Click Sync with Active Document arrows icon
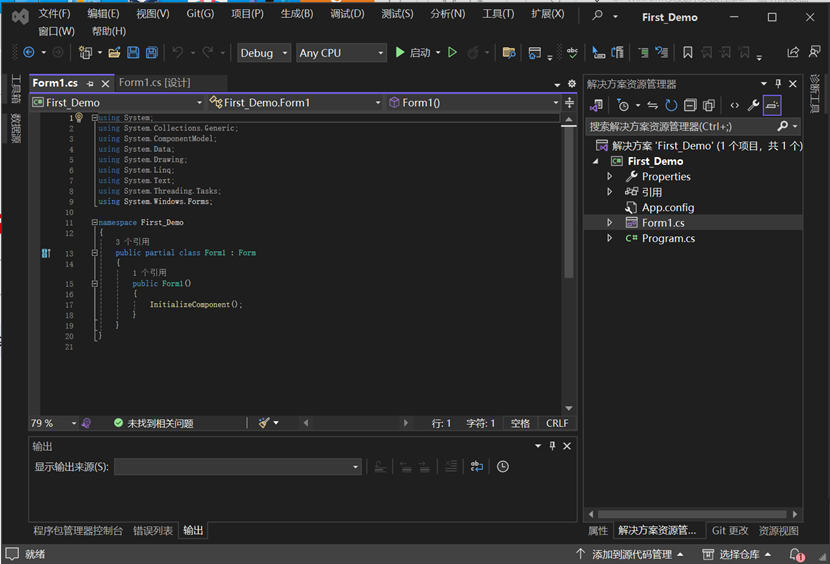This screenshot has height=564, width=830. click(653, 105)
